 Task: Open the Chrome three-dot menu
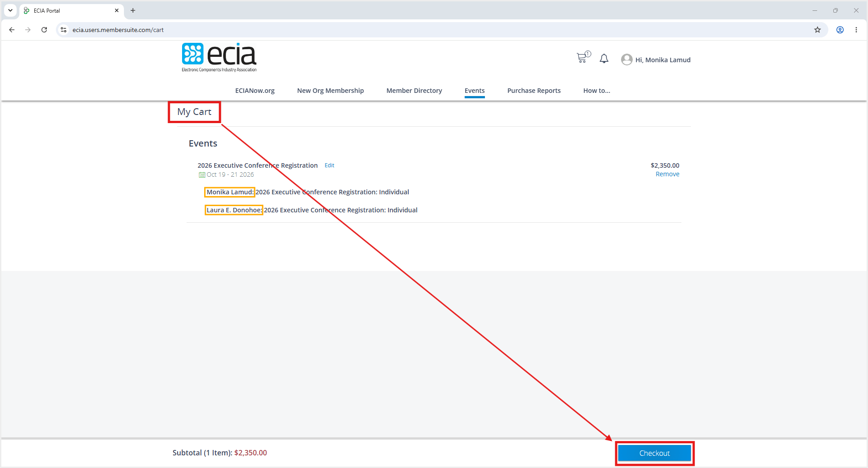856,30
